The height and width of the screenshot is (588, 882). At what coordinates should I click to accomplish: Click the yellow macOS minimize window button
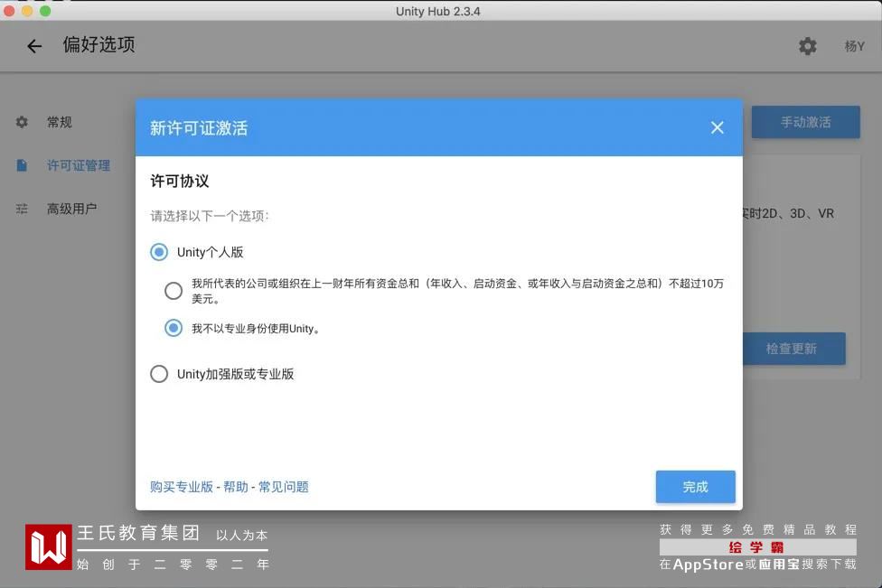27,11
